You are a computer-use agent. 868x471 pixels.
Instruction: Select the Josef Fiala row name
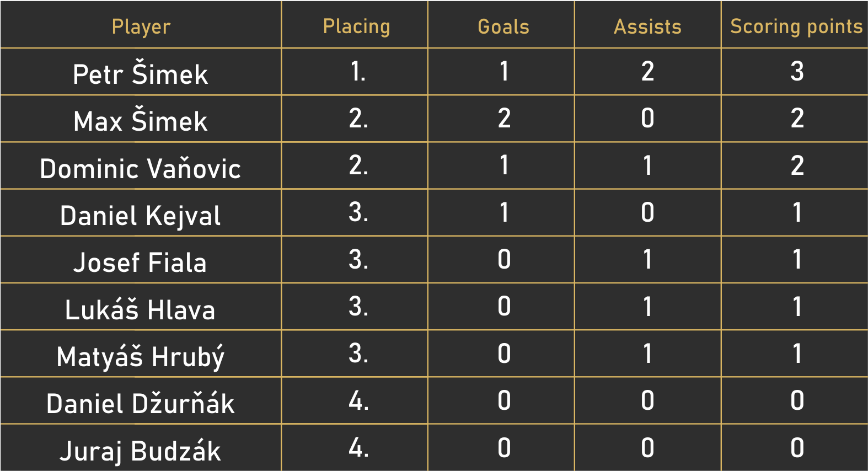pyautogui.click(x=141, y=262)
